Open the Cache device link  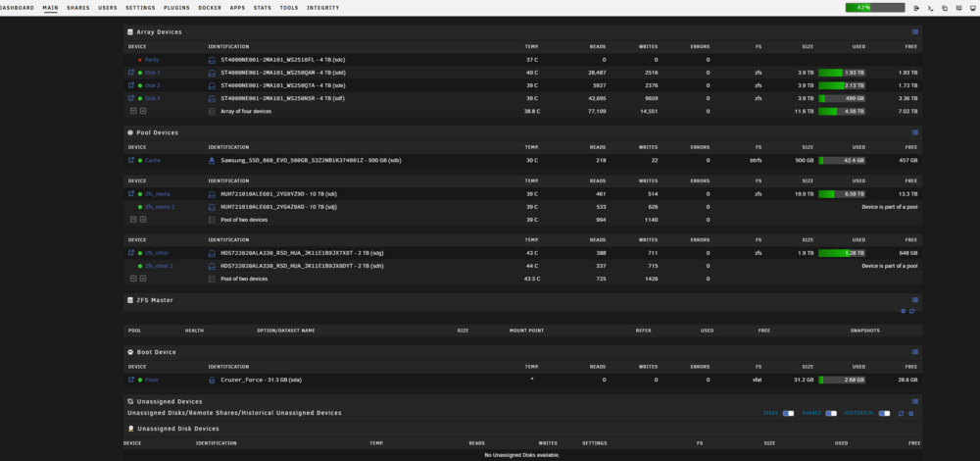153,160
